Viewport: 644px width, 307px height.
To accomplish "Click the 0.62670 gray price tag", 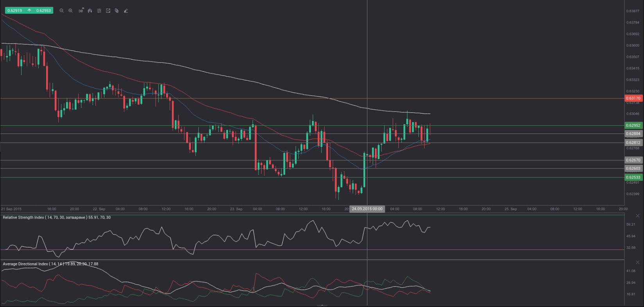I will click(633, 160).
